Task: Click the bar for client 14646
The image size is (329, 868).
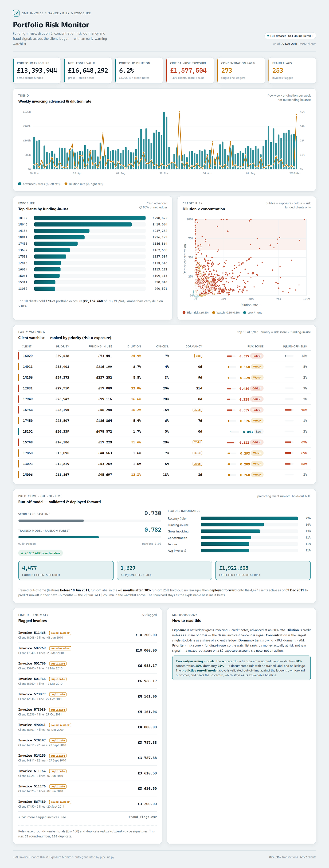Action: coord(83,224)
